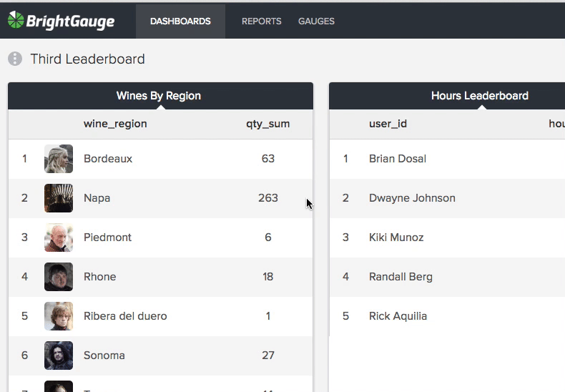Screen dimensions: 565x392
Task: Click the Rhone row avatar thumbnail
Action: [x=59, y=277]
